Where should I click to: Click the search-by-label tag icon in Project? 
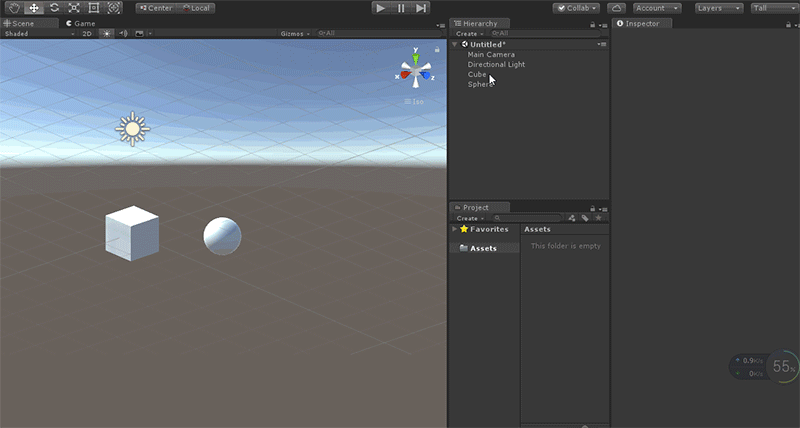coord(584,217)
